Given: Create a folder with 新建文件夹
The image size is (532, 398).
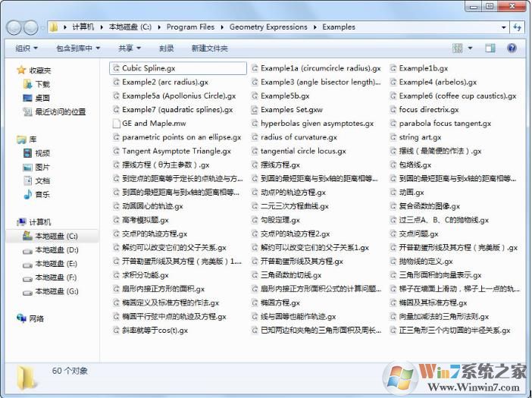Looking at the screenshot, I should (209, 49).
